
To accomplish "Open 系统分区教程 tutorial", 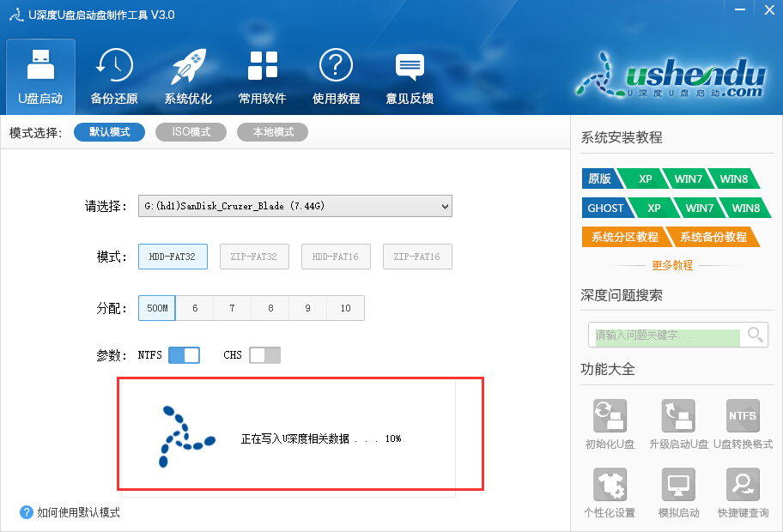I will point(625,237).
